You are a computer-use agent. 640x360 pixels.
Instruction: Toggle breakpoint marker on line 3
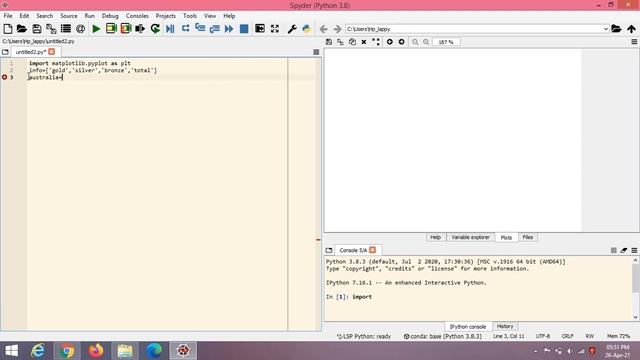(x=4, y=77)
